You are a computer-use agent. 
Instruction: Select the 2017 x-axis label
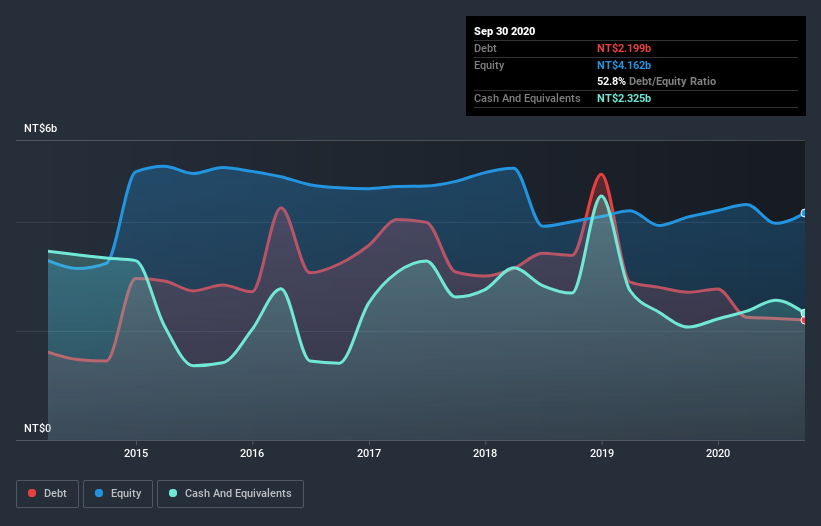[x=369, y=453]
